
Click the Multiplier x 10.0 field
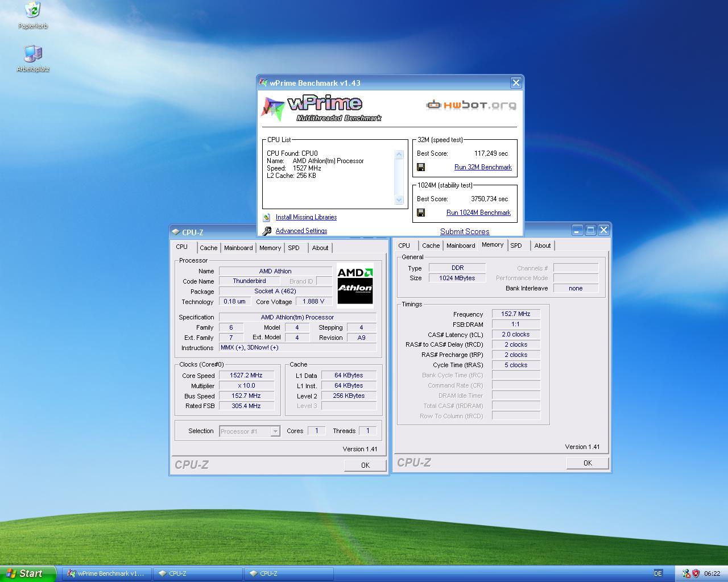click(x=246, y=385)
